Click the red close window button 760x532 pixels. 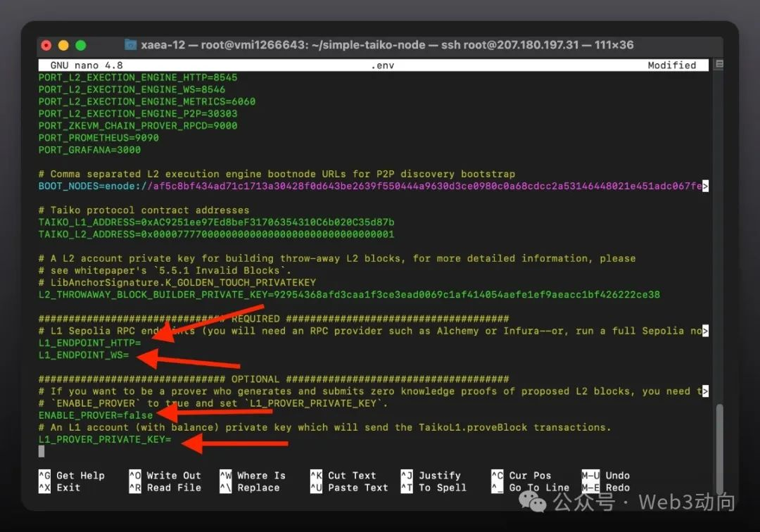(46, 45)
